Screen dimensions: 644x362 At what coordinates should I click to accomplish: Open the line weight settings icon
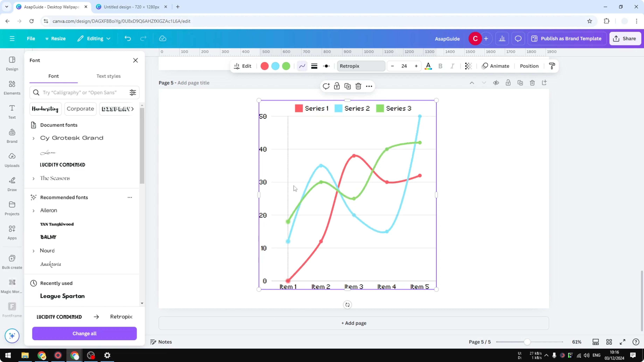(x=314, y=66)
